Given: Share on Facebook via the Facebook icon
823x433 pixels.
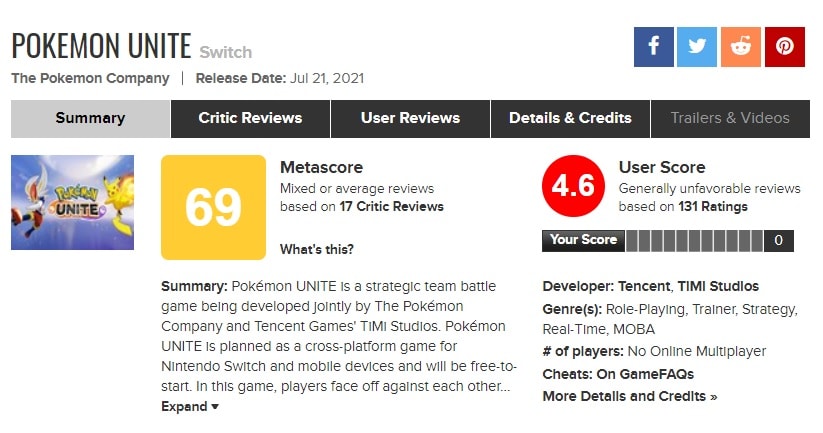Looking at the screenshot, I should 653,47.
